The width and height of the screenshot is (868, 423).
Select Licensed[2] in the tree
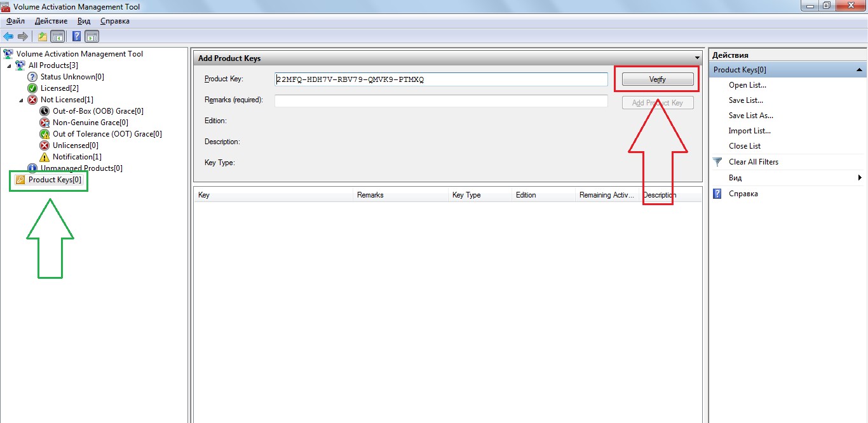coord(60,88)
